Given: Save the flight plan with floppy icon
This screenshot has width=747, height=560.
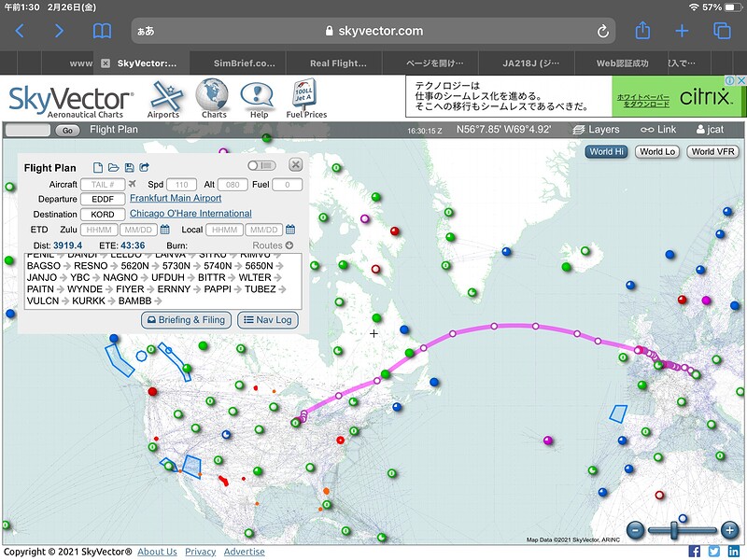Looking at the screenshot, I should [x=129, y=167].
